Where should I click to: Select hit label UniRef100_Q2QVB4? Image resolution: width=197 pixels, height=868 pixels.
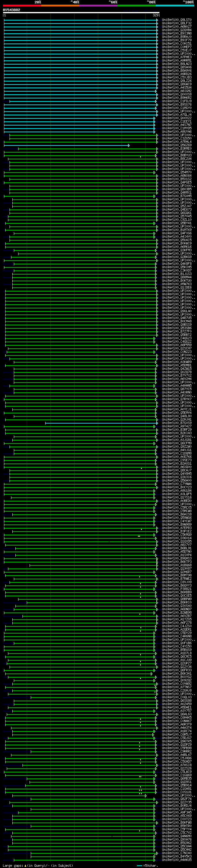point(177,30)
